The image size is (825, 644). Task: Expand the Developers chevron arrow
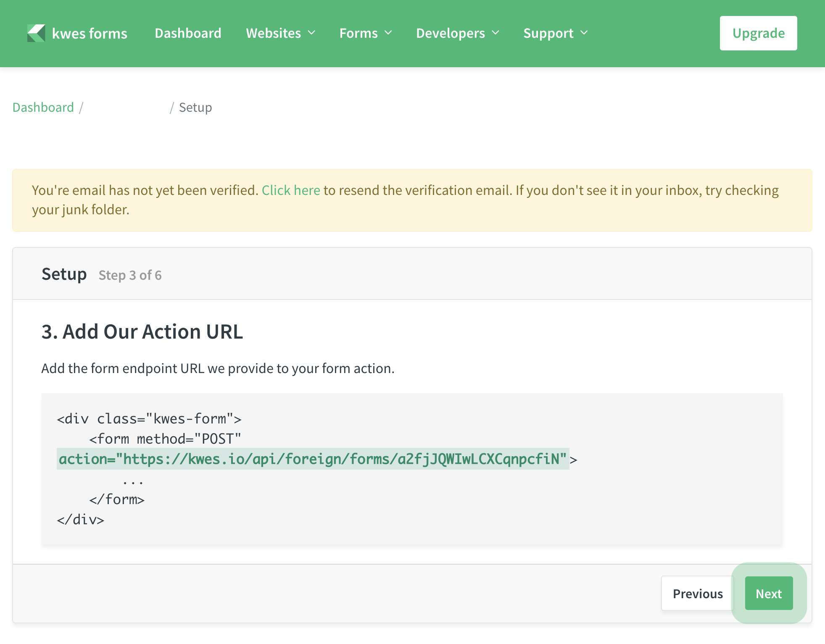point(496,33)
